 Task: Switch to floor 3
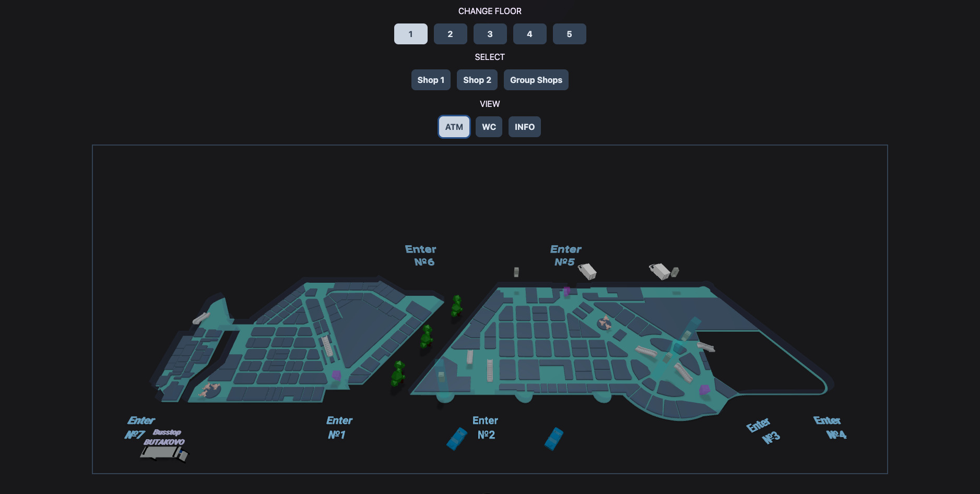click(x=490, y=34)
